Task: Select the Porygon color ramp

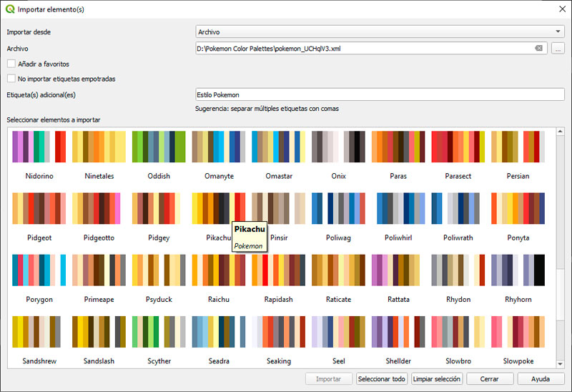Action: [39, 270]
